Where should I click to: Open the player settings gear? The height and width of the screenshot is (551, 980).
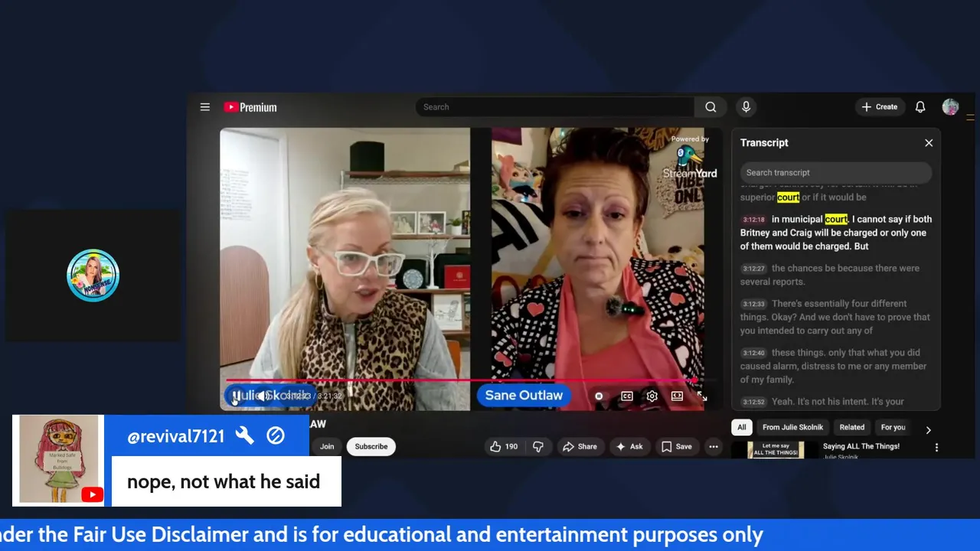coord(652,396)
